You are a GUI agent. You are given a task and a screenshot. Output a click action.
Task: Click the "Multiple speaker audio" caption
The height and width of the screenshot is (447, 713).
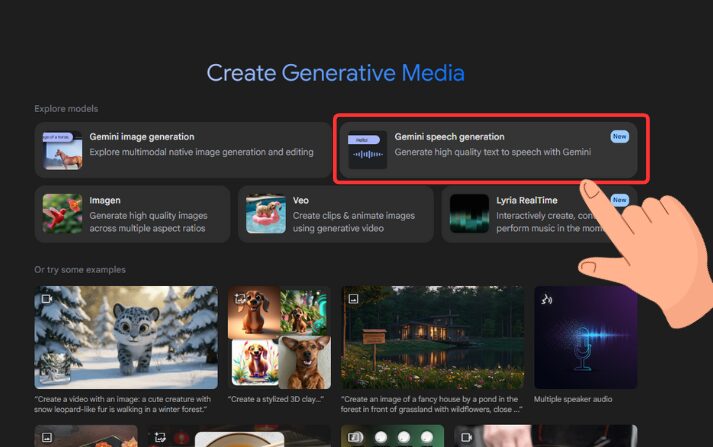[573, 399]
